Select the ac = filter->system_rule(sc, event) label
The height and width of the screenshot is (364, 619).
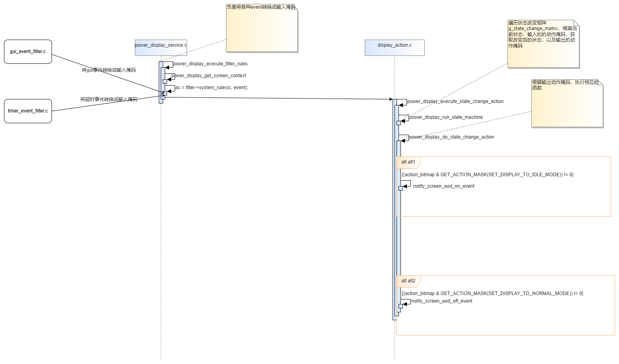pos(212,88)
